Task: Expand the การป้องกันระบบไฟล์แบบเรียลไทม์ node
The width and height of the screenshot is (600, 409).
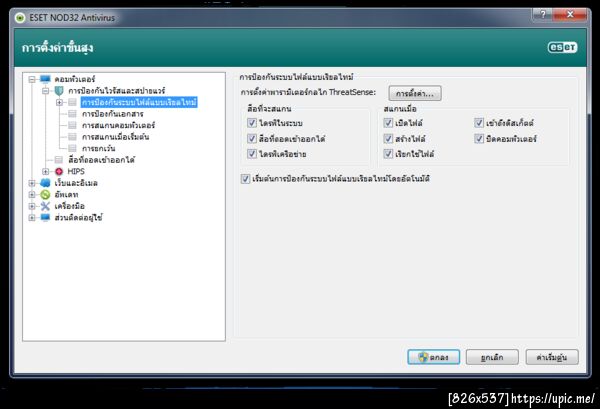Action: coord(59,102)
